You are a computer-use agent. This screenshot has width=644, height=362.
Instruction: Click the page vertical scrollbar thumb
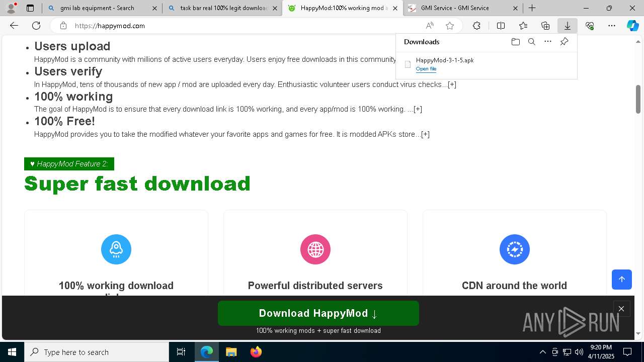click(x=638, y=100)
